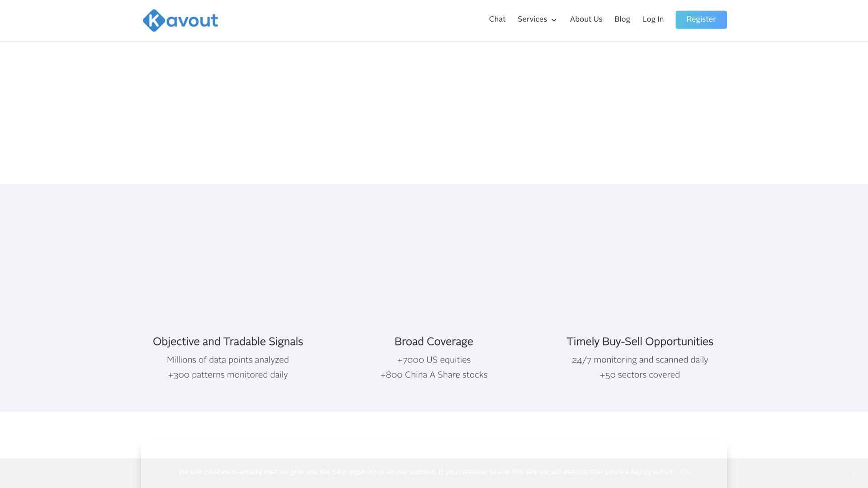Image resolution: width=868 pixels, height=488 pixels.
Task: Click the '+50 sectors covered' text
Action: tap(640, 375)
